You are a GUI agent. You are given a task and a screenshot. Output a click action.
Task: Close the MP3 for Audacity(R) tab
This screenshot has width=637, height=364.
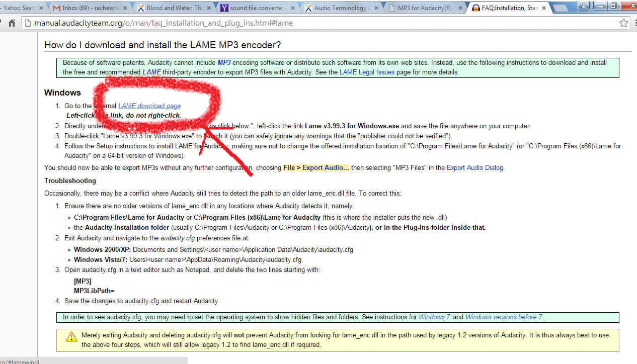[x=459, y=8]
